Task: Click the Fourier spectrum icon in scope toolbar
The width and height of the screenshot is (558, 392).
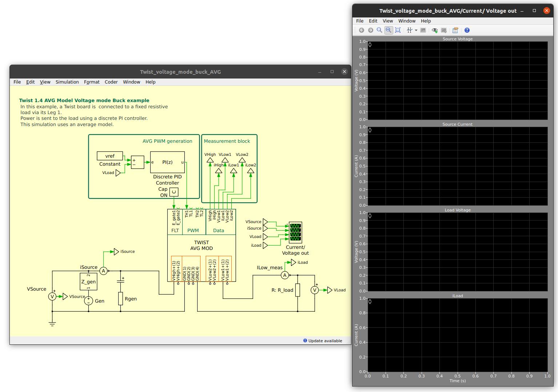Action: tap(423, 30)
